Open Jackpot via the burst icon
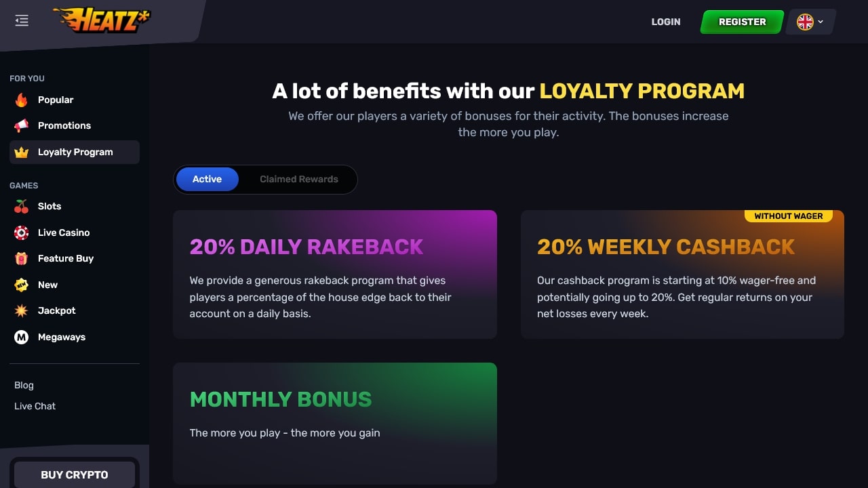The width and height of the screenshot is (868, 488). [x=22, y=310]
